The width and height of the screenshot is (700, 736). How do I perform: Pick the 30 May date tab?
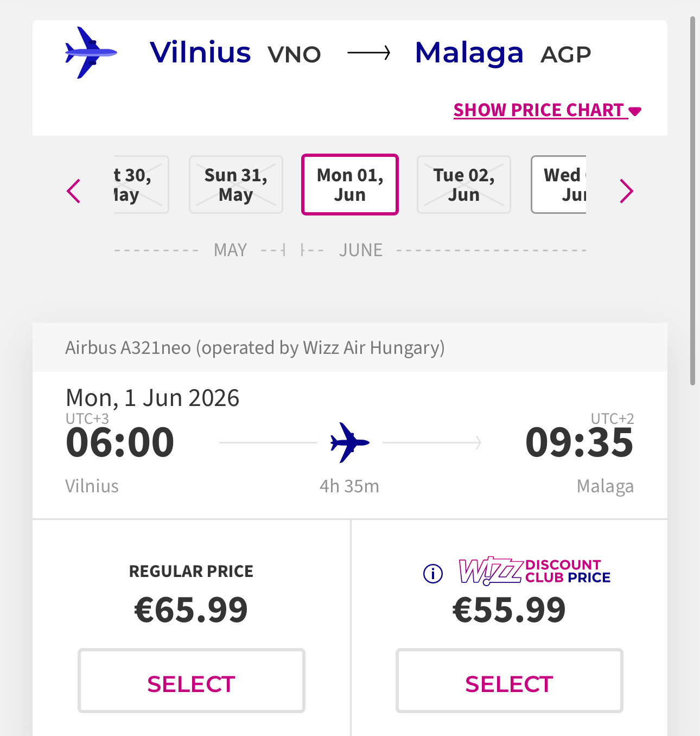140,185
